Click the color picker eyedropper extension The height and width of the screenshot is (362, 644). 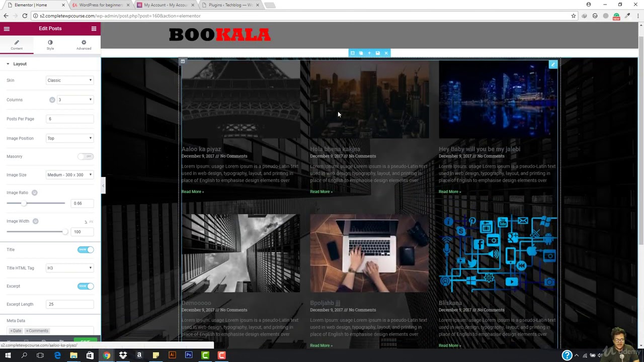[627, 16]
